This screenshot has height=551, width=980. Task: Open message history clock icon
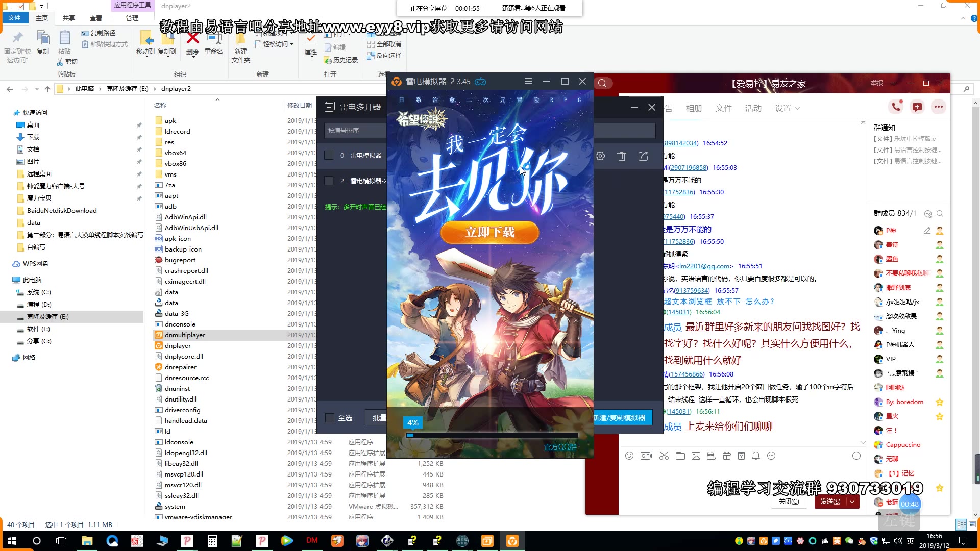856,456
